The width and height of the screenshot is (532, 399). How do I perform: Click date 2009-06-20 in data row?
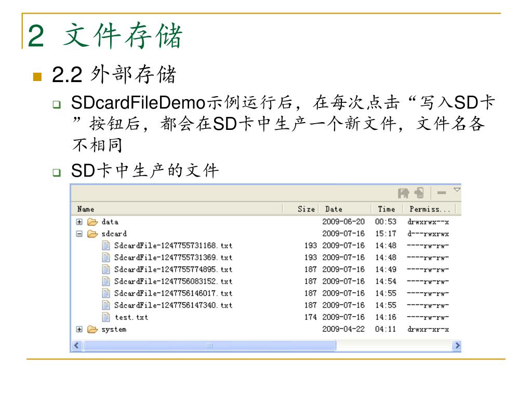(x=343, y=222)
